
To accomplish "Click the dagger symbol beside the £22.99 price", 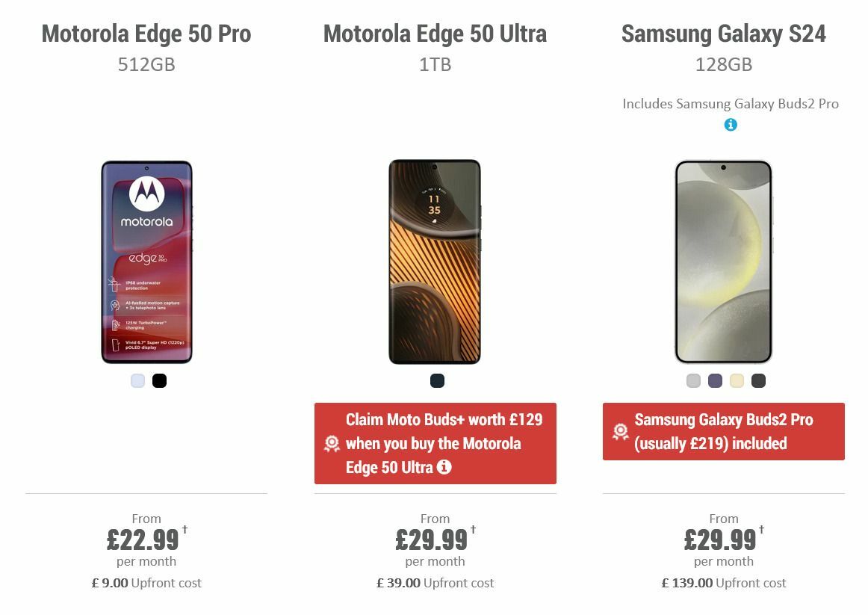I will pyautogui.click(x=182, y=528).
